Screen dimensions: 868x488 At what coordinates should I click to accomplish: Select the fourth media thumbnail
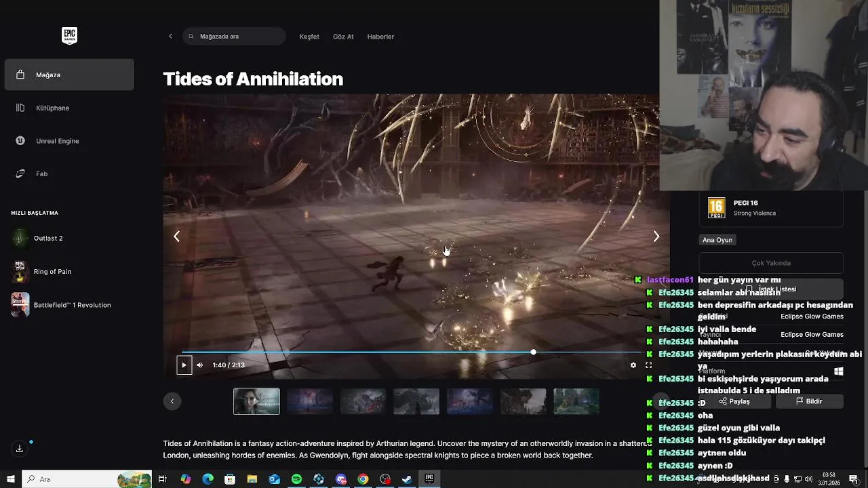(x=416, y=401)
